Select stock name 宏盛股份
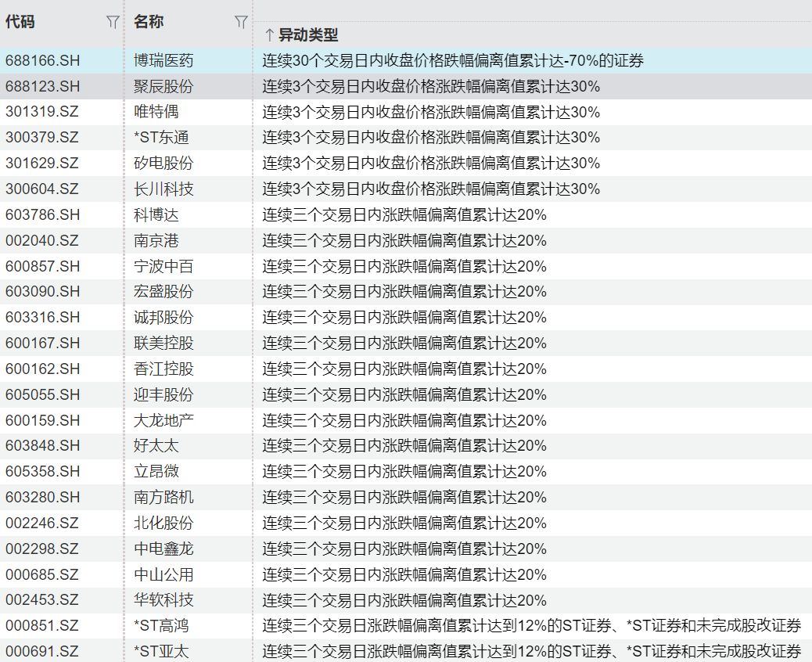The height and width of the screenshot is (662, 812). (x=163, y=292)
